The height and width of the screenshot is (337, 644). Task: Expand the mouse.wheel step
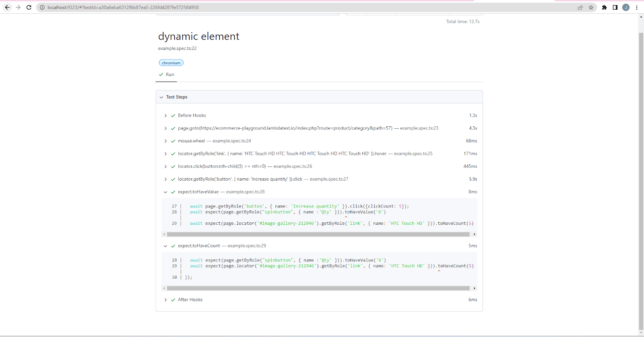point(165,141)
